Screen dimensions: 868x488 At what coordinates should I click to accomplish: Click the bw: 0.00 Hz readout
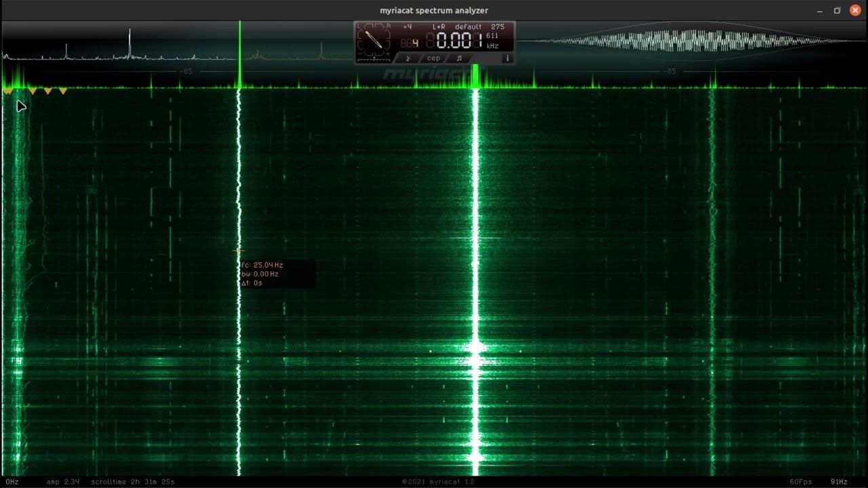[x=260, y=274]
